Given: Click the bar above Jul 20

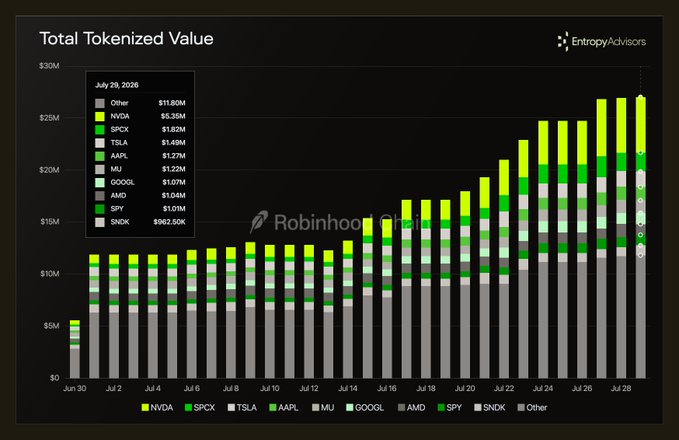Looking at the screenshot, I should [x=465, y=285].
